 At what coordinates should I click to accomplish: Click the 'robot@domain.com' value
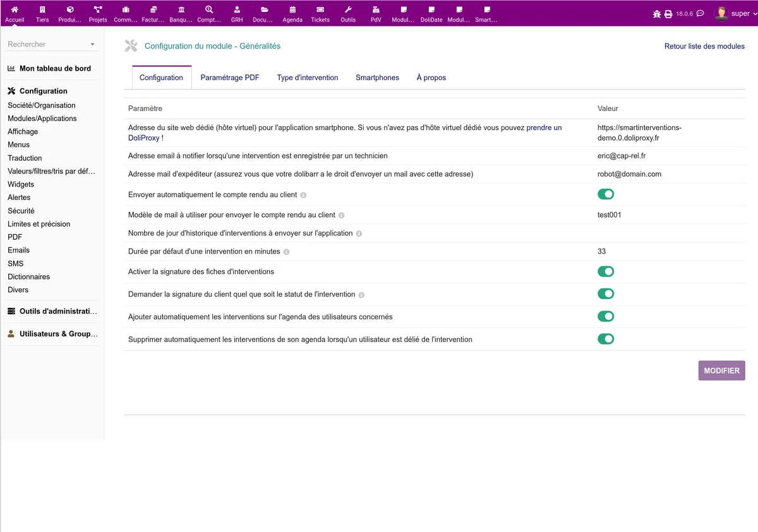[629, 174]
